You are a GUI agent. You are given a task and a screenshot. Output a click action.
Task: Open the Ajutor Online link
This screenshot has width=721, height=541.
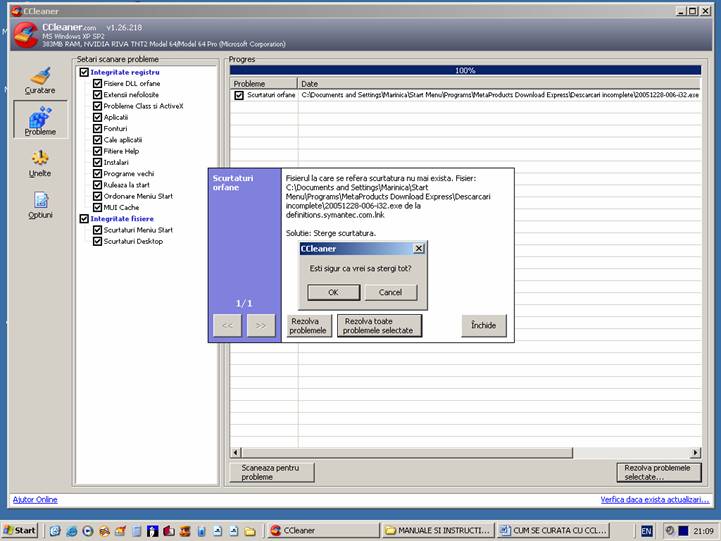(34, 499)
